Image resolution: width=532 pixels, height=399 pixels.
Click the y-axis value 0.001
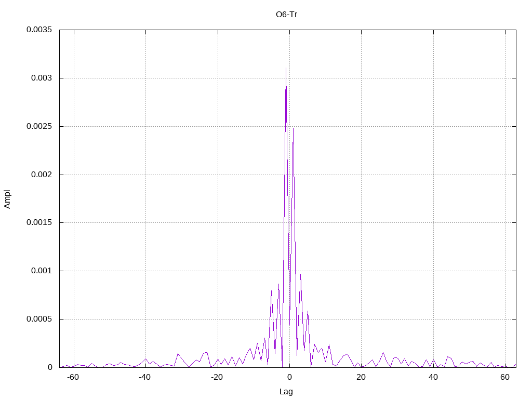42,271
